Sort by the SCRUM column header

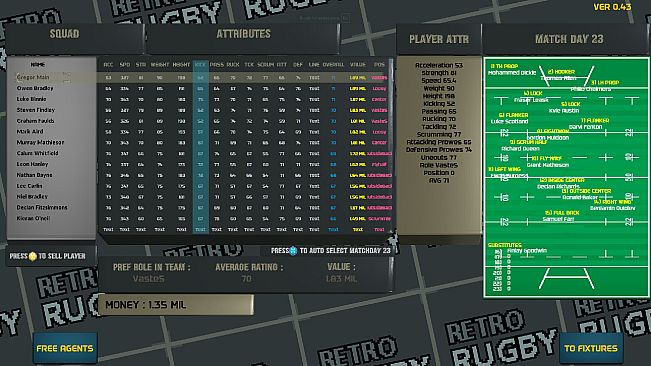(265, 65)
